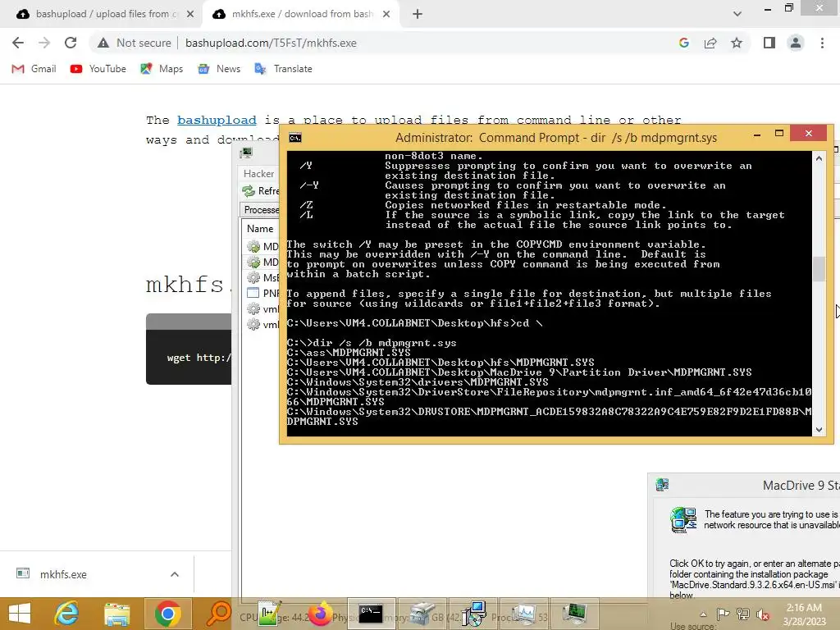Image resolution: width=840 pixels, height=630 pixels.
Task: Click MacDrive 9 installer window icon
Action: [662, 486]
